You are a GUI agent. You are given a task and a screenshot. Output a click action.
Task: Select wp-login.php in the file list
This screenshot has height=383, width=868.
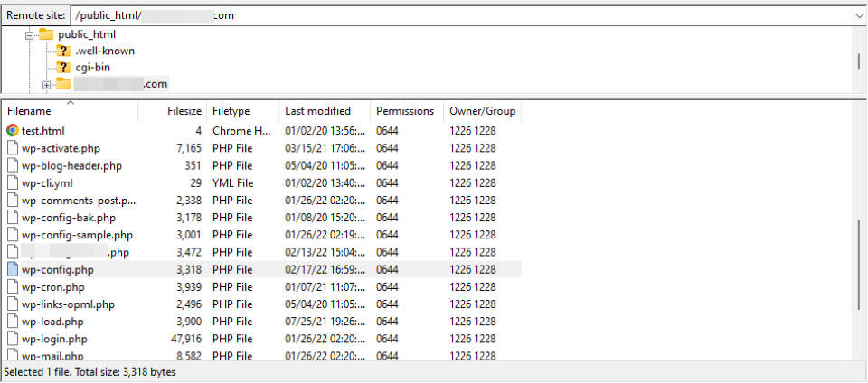(x=54, y=339)
